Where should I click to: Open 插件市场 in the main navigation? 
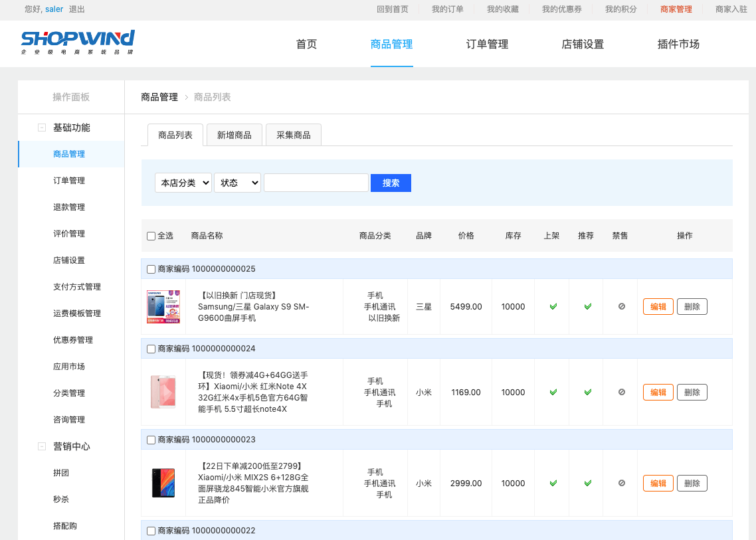click(678, 45)
